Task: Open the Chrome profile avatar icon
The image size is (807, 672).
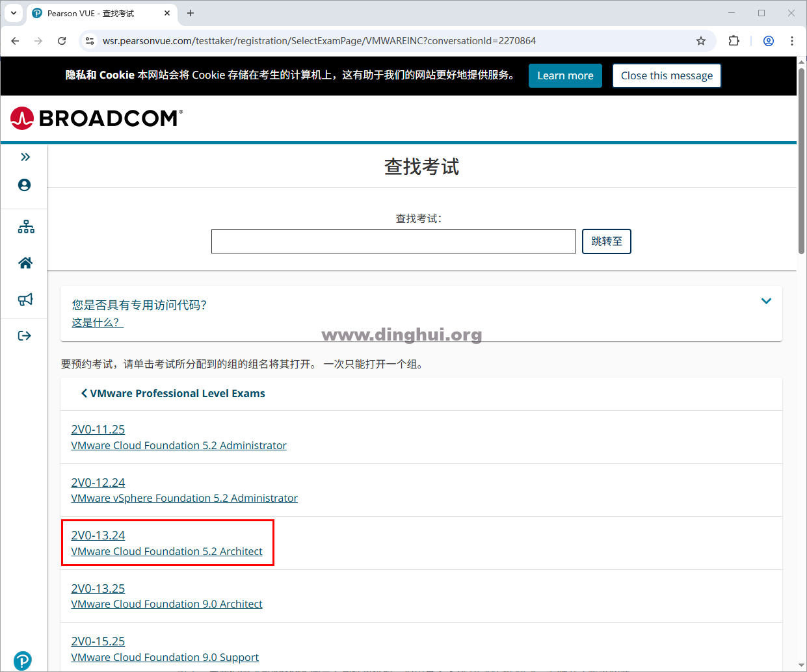Action: (769, 41)
